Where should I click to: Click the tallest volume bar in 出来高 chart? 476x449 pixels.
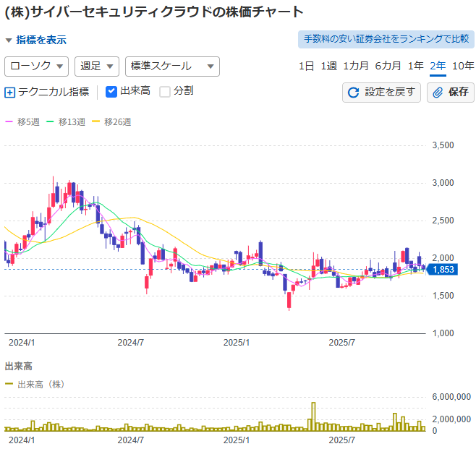[313, 416]
